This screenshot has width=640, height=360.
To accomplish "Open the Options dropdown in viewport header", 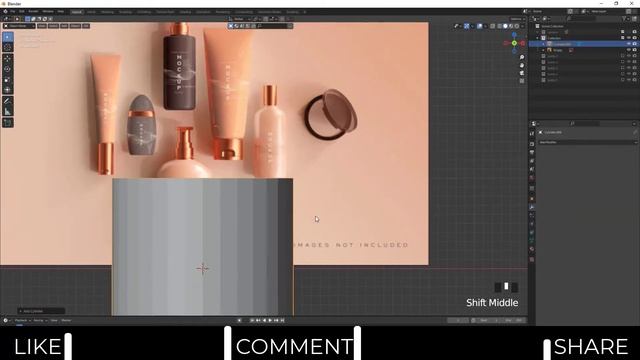I will pos(517,19).
